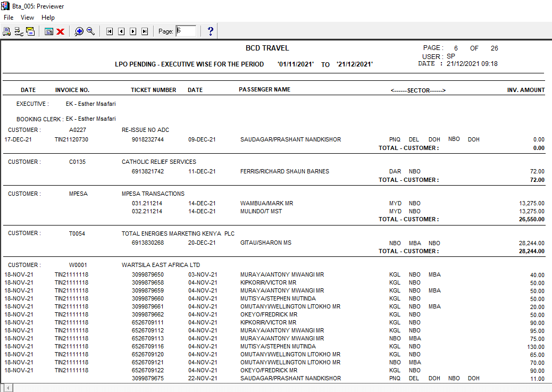Click ticket number 3099879675

tap(148, 378)
